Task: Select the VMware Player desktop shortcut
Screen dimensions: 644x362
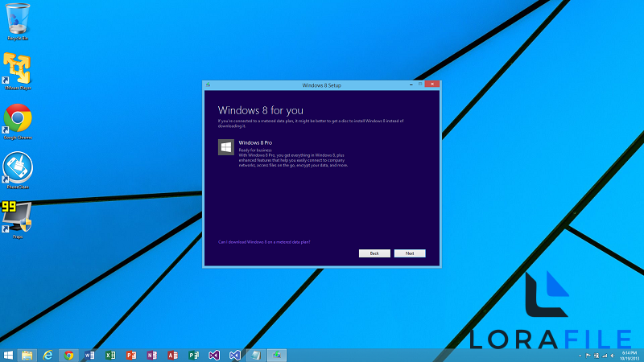Action: [17, 71]
